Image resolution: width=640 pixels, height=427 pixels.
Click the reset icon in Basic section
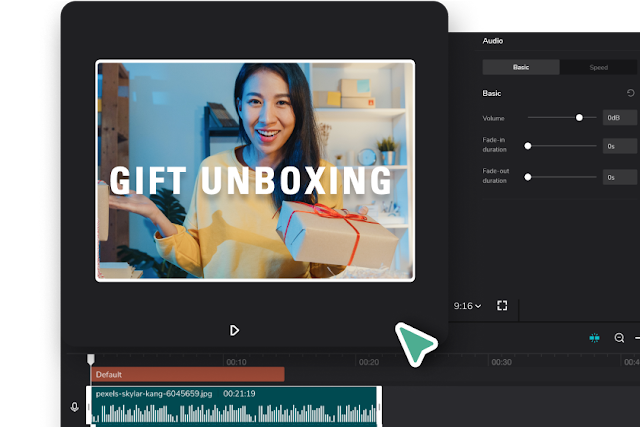pyautogui.click(x=630, y=93)
